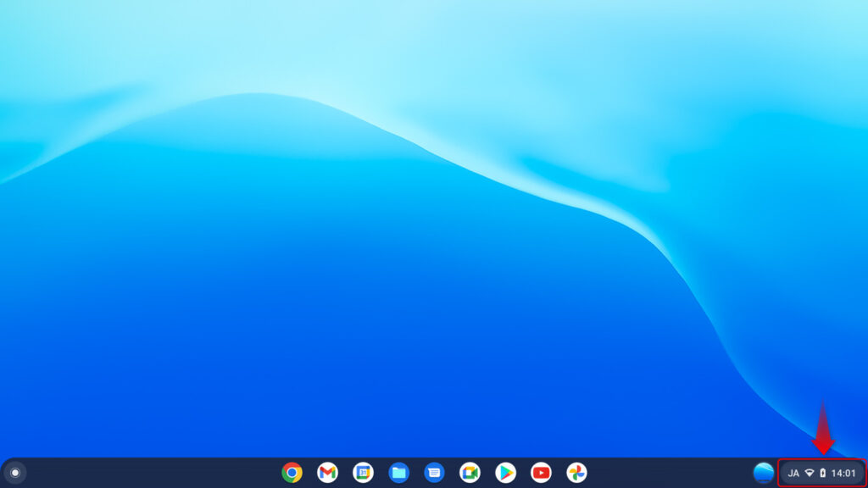This screenshot has width=868, height=488.
Task: Click the JA input method indicator
Action: [793, 474]
